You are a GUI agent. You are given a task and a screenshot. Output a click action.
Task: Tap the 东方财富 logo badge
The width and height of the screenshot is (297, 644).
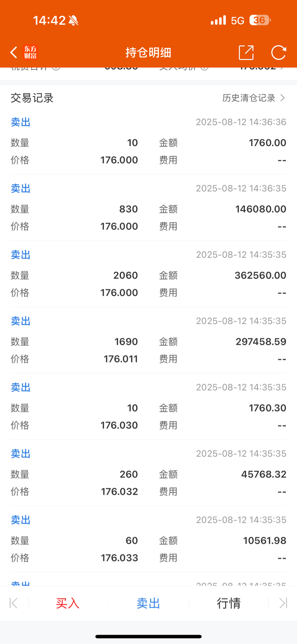31,52
